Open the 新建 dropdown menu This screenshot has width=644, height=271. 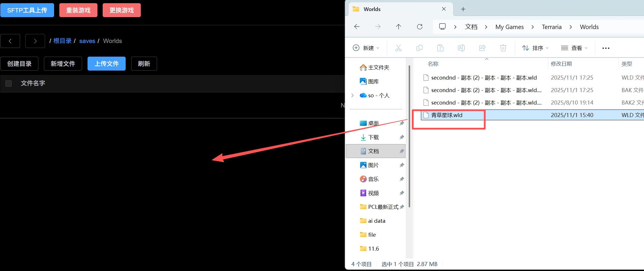click(x=366, y=48)
